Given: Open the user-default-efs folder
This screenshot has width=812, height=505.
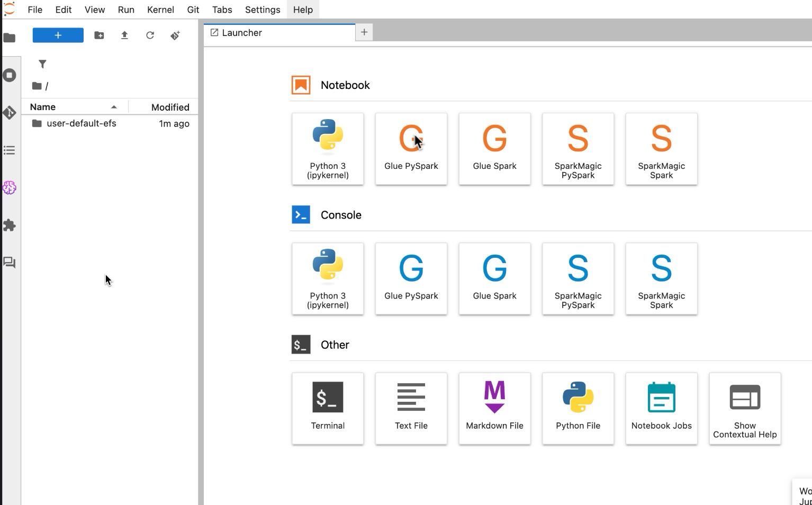Looking at the screenshot, I should point(81,123).
